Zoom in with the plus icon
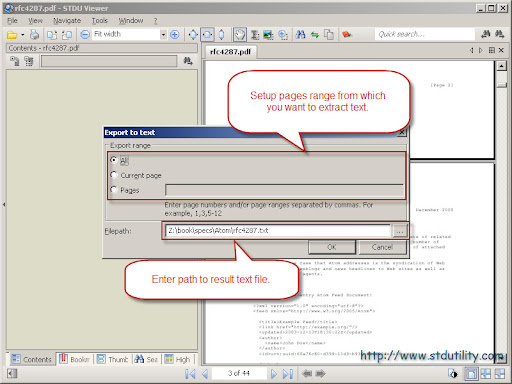512x384 pixels. pos(174,34)
